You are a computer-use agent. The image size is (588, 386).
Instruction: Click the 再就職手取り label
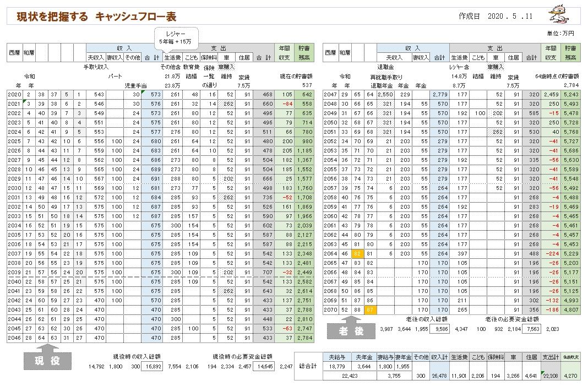pyautogui.click(x=386, y=77)
